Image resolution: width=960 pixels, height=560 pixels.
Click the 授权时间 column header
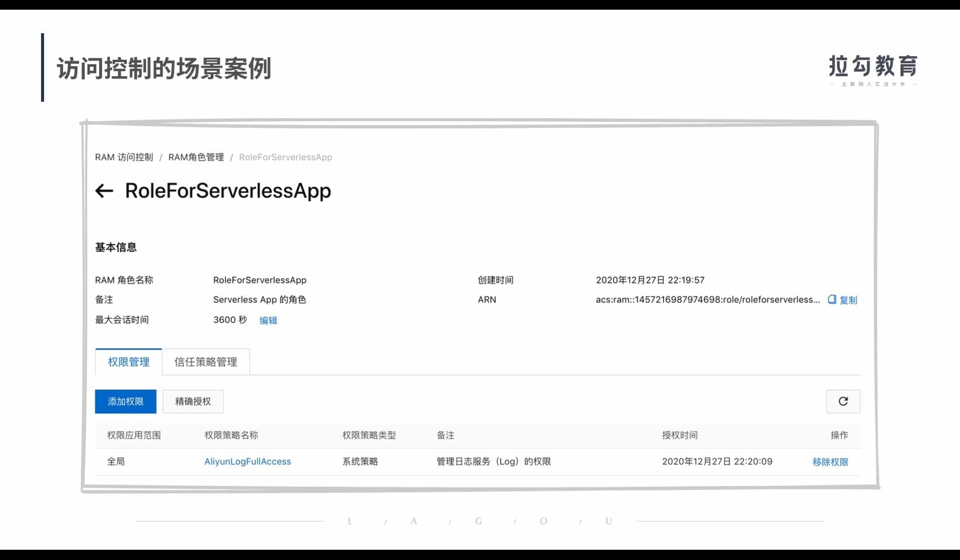(679, 435)
